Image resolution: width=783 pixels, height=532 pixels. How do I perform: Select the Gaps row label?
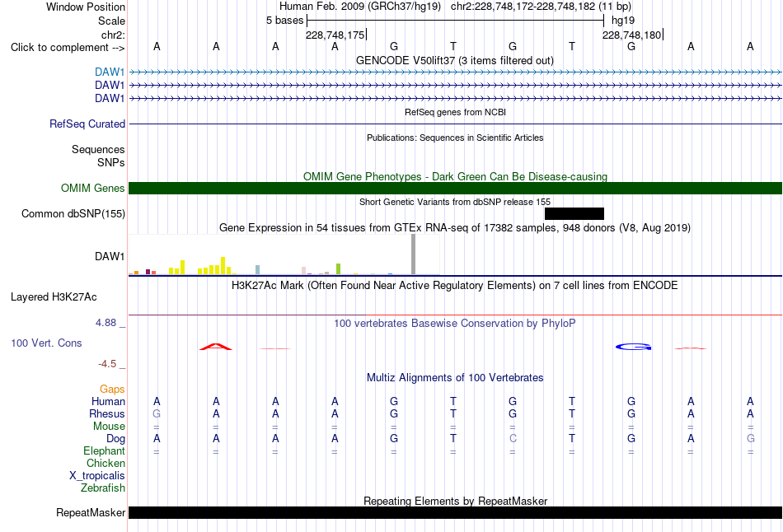tap(112, 389)
